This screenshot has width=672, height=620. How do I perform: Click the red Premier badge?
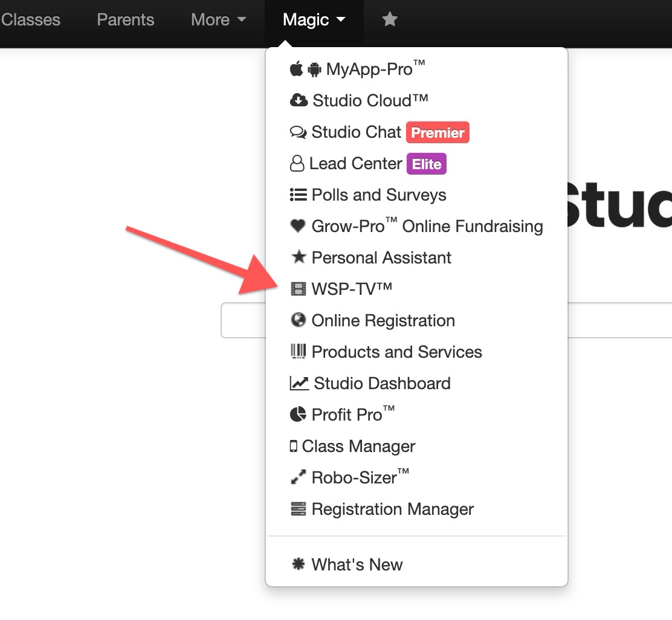438,132
